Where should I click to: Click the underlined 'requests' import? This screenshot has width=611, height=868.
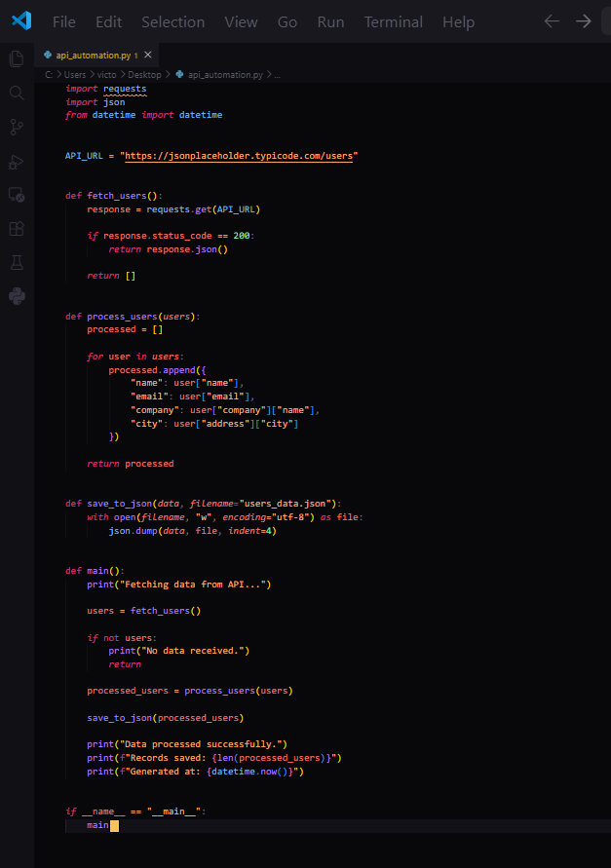(125, 89)
